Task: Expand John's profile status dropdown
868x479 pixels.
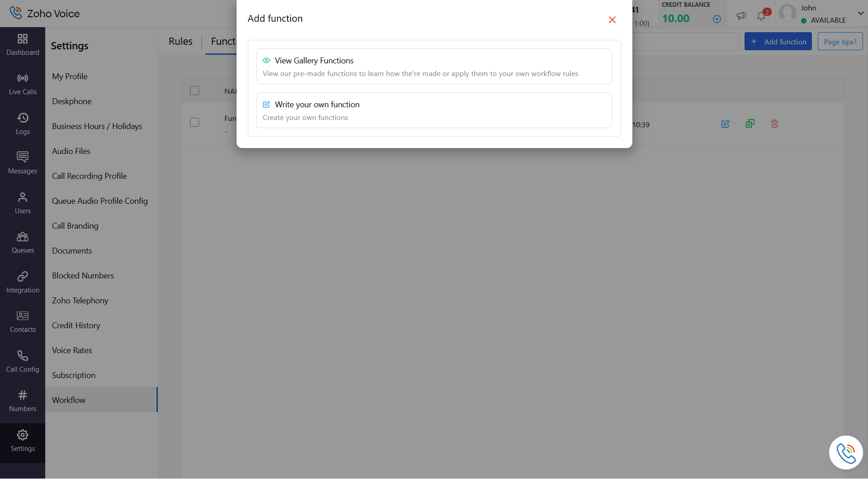Action: [x=860, y=14]
